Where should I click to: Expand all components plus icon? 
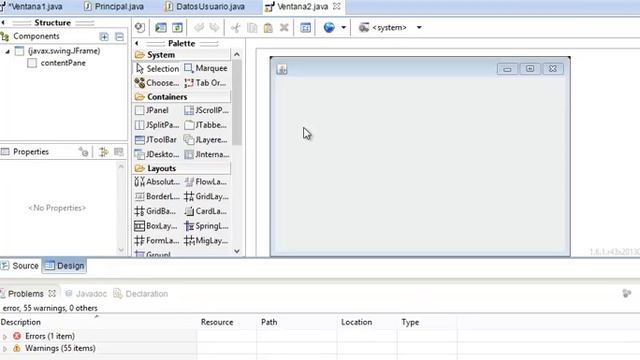pyautogui.click(x=104, y=37)
